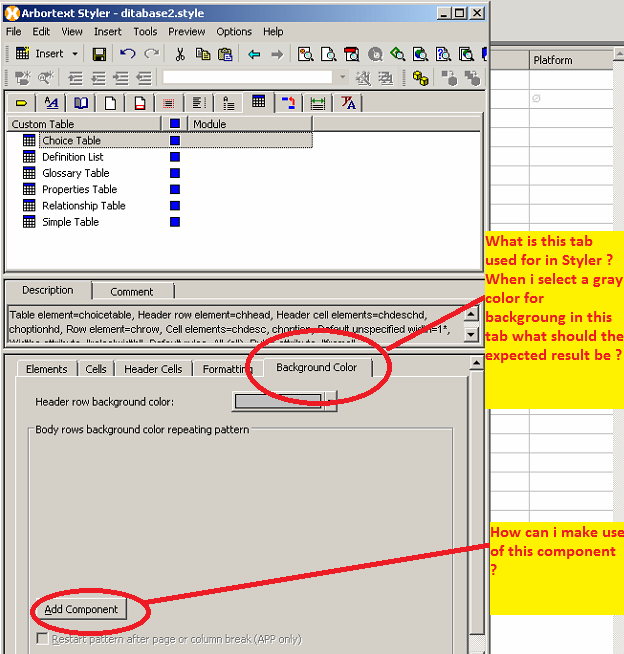
Task: Open the Options menu
Action: [x=234, y=32]
